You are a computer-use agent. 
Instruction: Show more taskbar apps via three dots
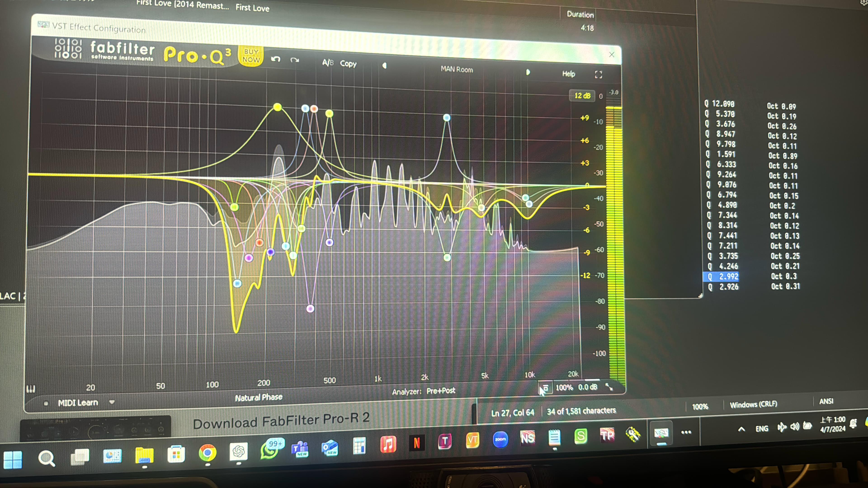pos(686,432)
